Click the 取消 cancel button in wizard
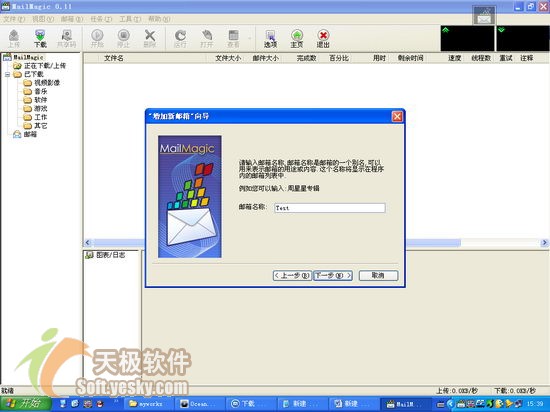The height and width of the screenshot is (412, 550). (x=378, y=276)
